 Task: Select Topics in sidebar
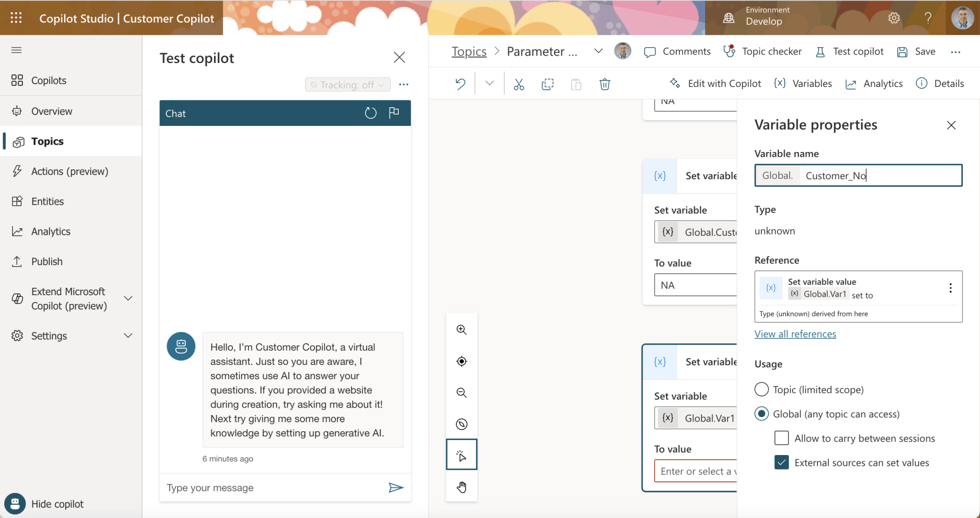click(x=71, y=141)
